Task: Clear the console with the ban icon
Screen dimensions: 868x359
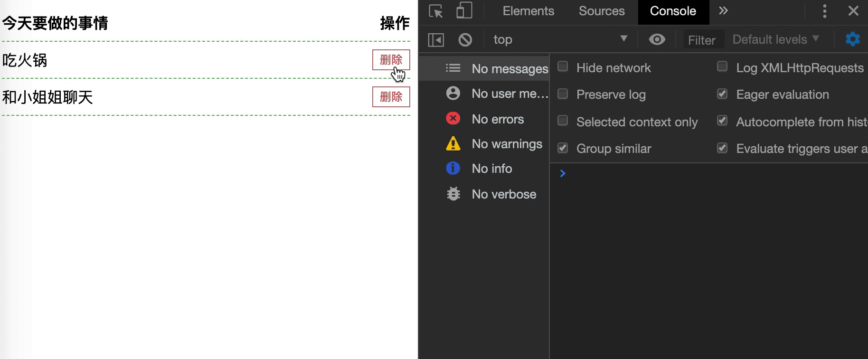Action: click(465, 39)
